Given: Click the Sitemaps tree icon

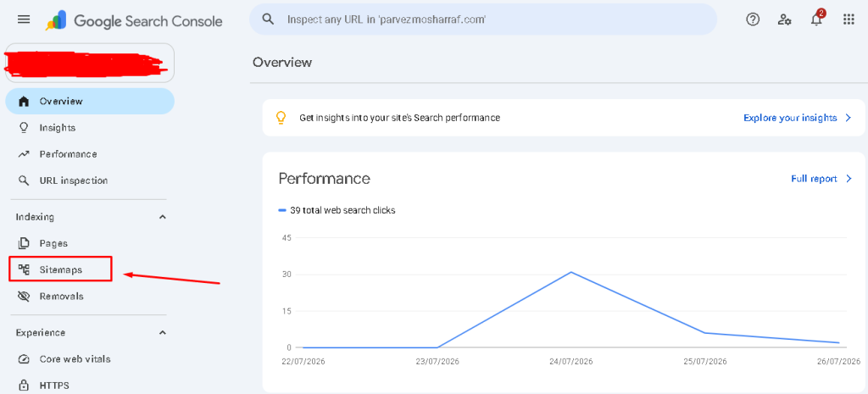Looking at the screenshot, I should (x=23, y=269).
